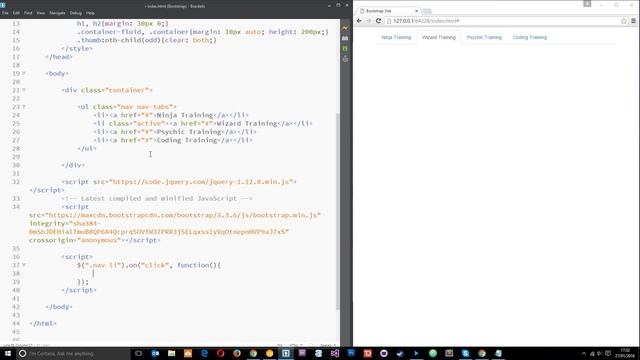640x360 pixels.
Task: Click 'Coding Training' text on line 27
Action: 187,140
